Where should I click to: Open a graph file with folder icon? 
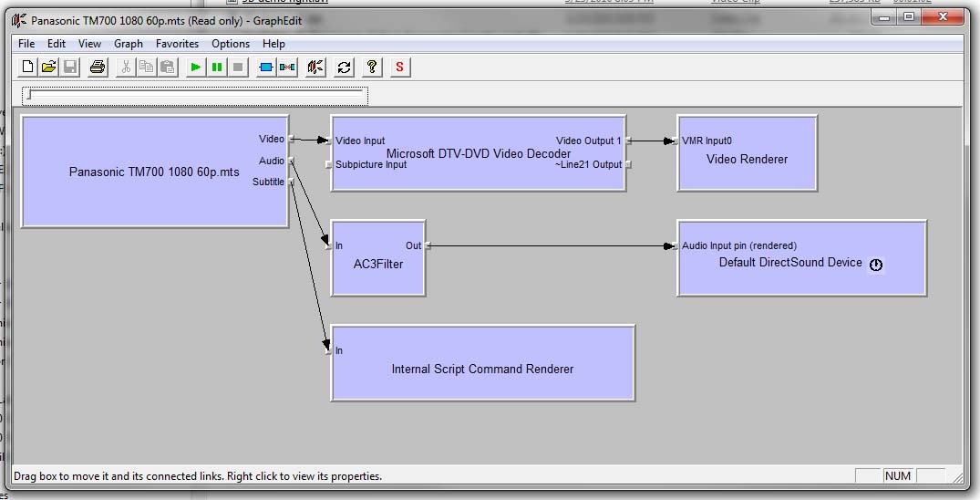(48, 67)
